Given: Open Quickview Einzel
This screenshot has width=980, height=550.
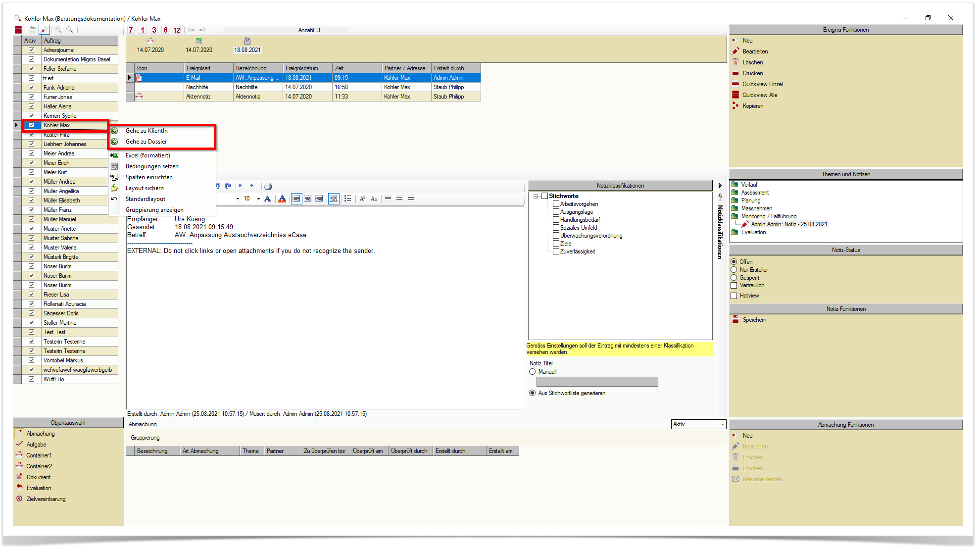Looking at the screenshot, I should (x=762, y=84).
